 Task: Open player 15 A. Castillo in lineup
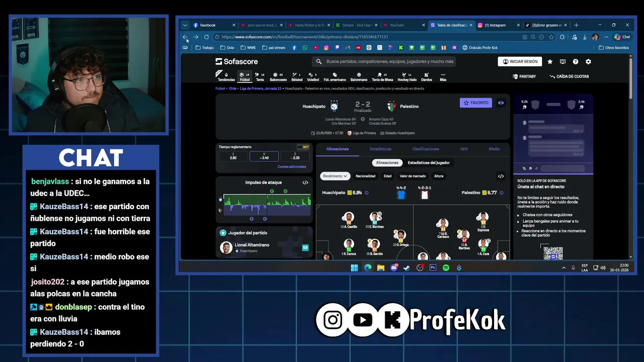348,220
